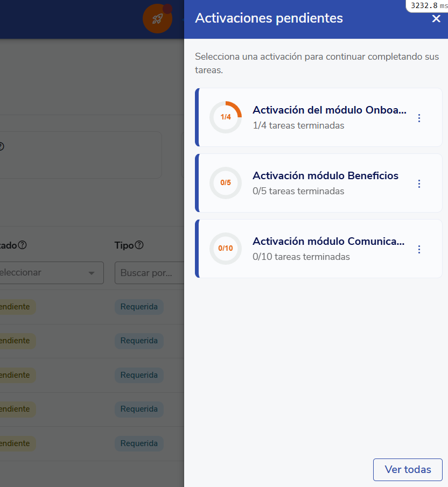
Task: Click the chevron on the Seleccionar dropdown
Action: [x=90, y=273]
